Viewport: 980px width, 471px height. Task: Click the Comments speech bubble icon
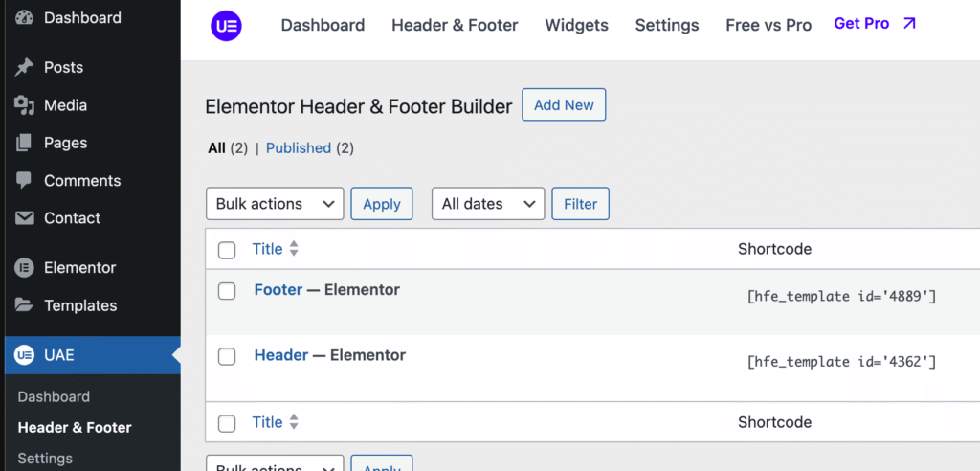(25, 181)
